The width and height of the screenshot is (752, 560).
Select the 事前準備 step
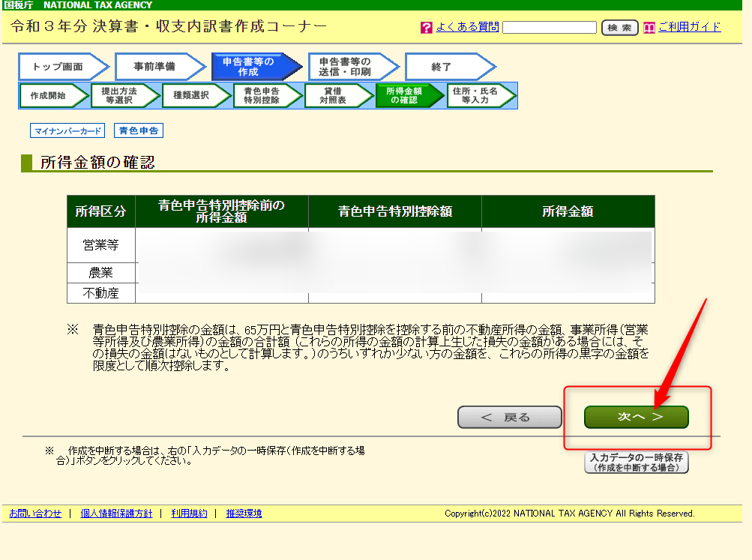pos(154,67)
